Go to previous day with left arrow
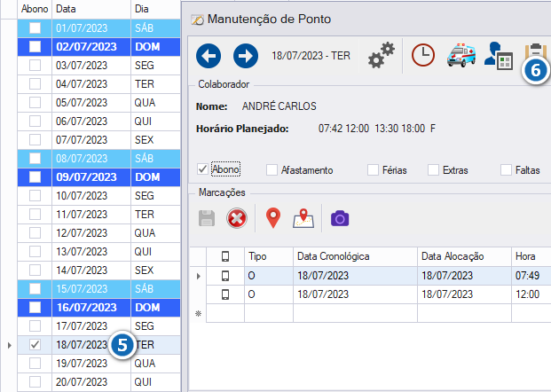Viewport: 551px width, 392px height. point(209,56)
